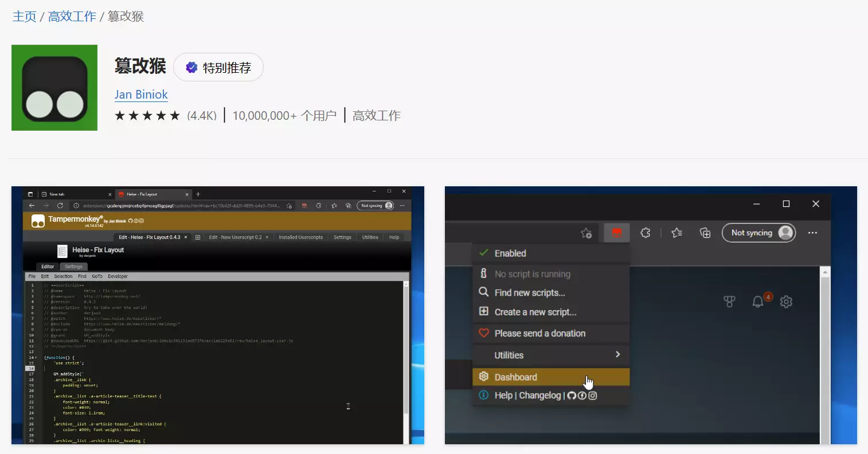Open the three-dot more menu in second screenshot
Image resolution: width=868 pixels, height=454 pixels.
[812, 233]
